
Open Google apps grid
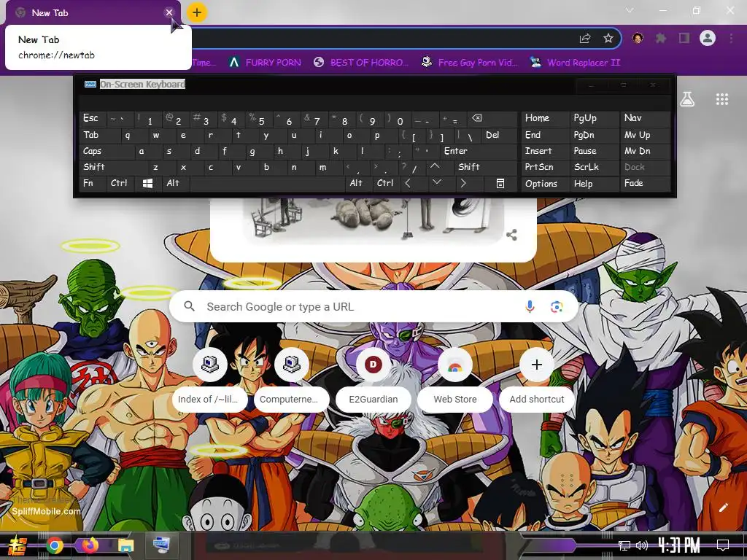(x=722, y=99)
